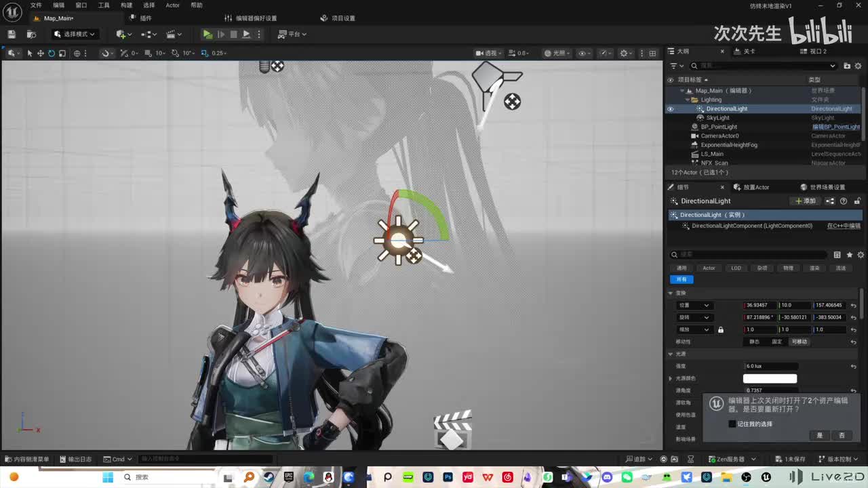Activate the Rotate tool in viewport toolbar
The width and height of the screenshot is (868, 488).
[52, 53]
